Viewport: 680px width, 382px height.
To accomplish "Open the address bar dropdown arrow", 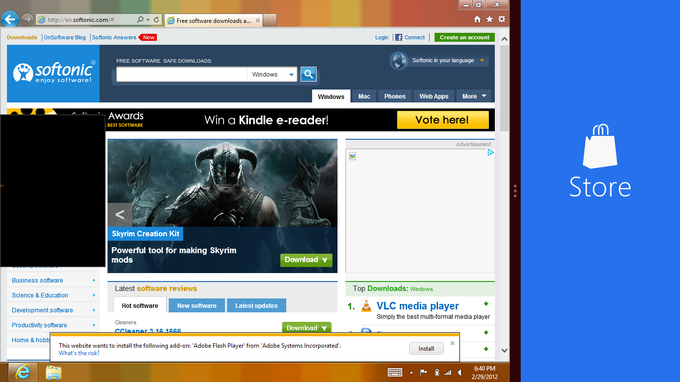I will [x=148, y=20].
